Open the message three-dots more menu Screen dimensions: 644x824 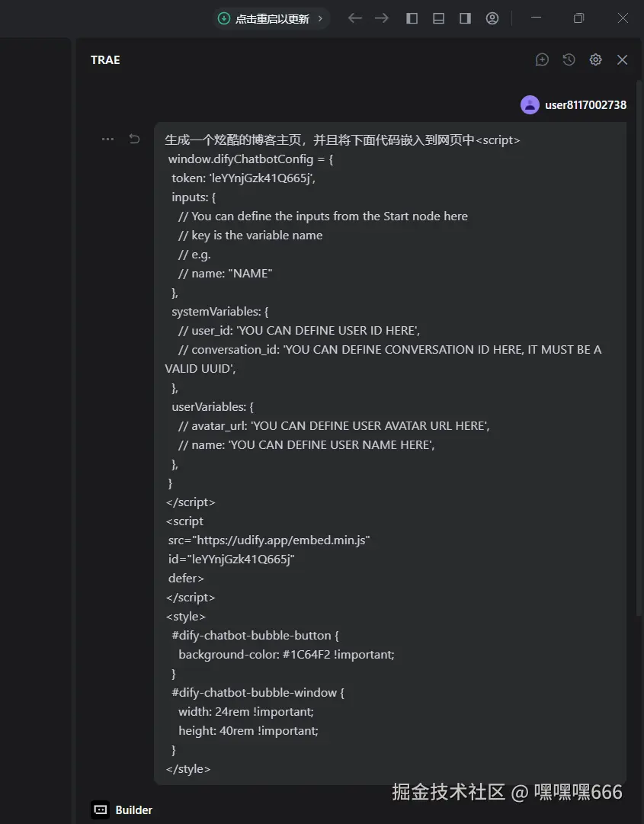pos(107,139)
